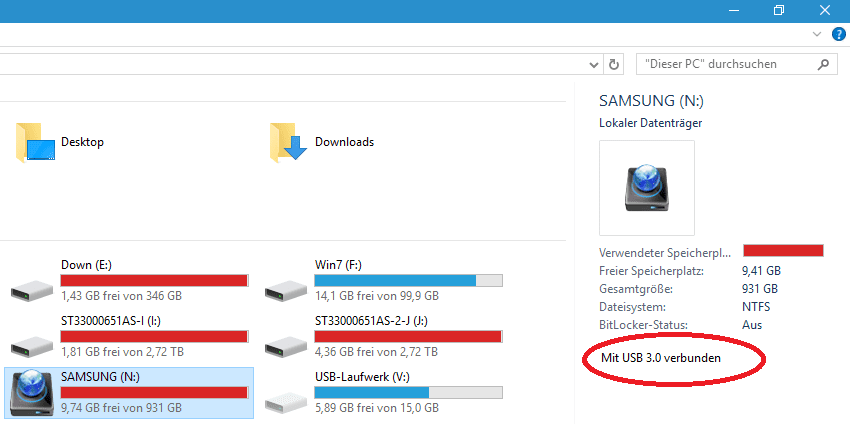Click the Win7 (F:) drive name

(x=338, y=265)
